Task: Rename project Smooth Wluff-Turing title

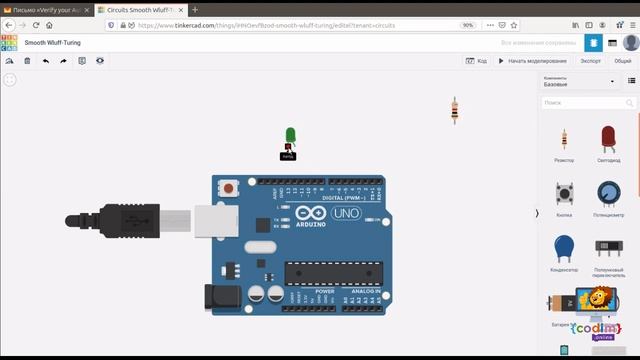Action: tap(53, 42)
